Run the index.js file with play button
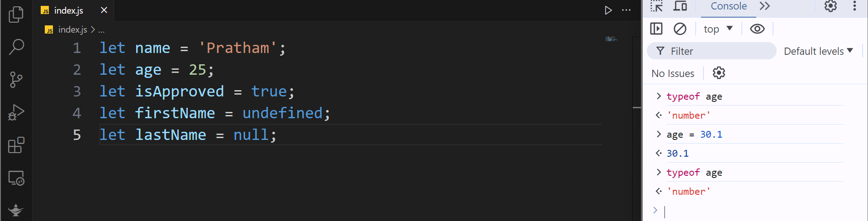Screen dimensions: 868x221 pos(608,10)
